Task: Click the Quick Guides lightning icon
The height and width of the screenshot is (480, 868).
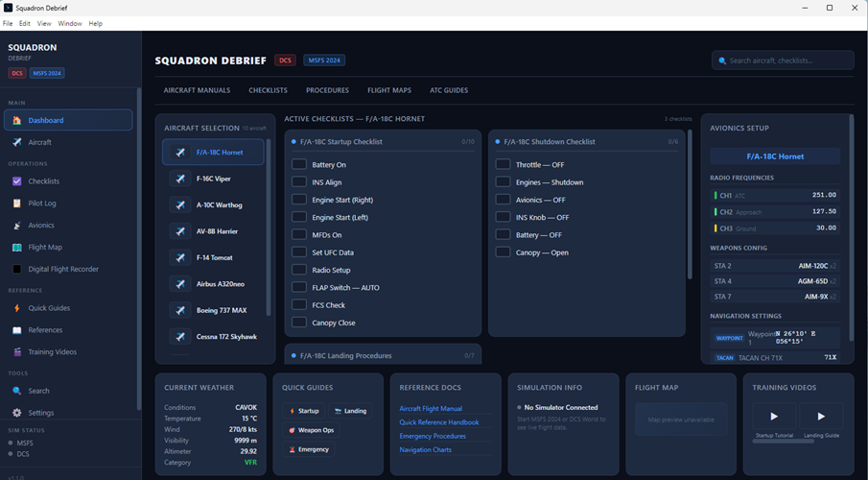Action: tap(17, 308)
